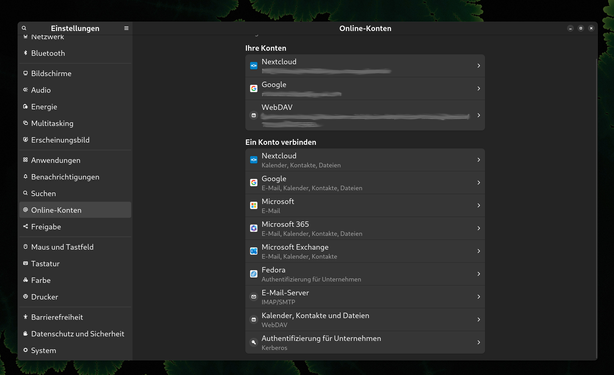This screenshot has width=614, height=375.
Task: Connect a new Google account
Action: pyautogui.click(x=365, y=182)
